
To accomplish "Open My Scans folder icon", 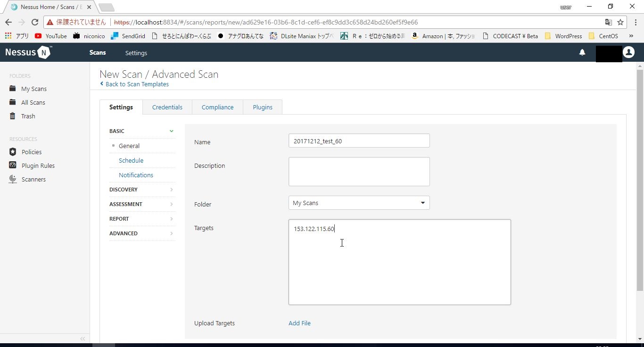I will 13,89.
